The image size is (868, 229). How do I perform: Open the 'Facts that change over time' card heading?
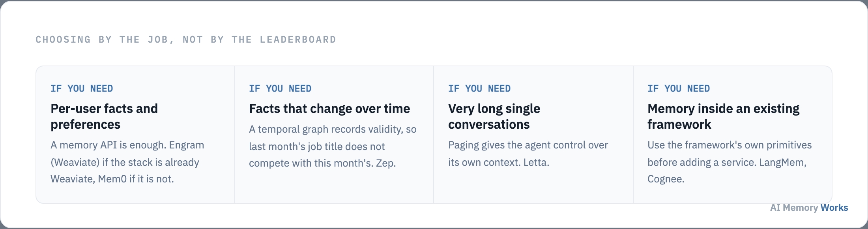329,109
